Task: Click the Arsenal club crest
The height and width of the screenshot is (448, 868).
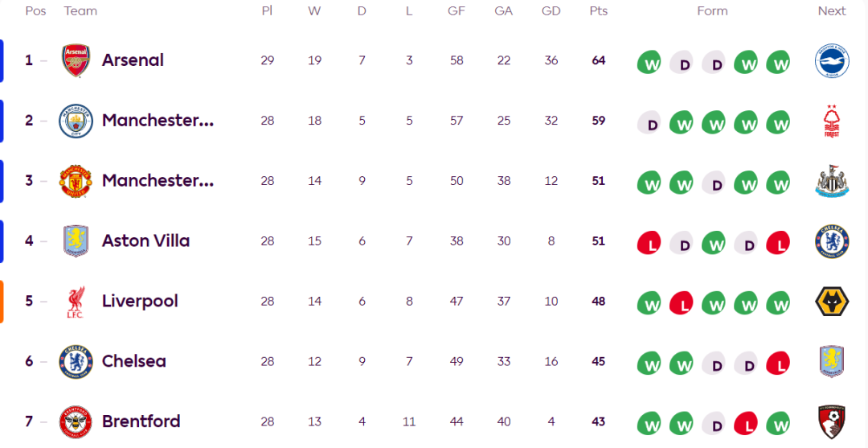Action: point(76,60)
